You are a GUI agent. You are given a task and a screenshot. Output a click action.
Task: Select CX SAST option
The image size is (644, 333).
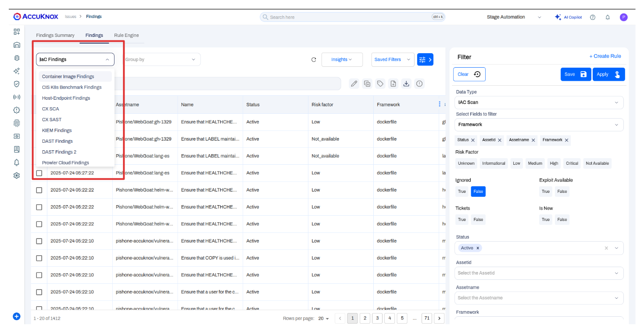click(75, 119)
